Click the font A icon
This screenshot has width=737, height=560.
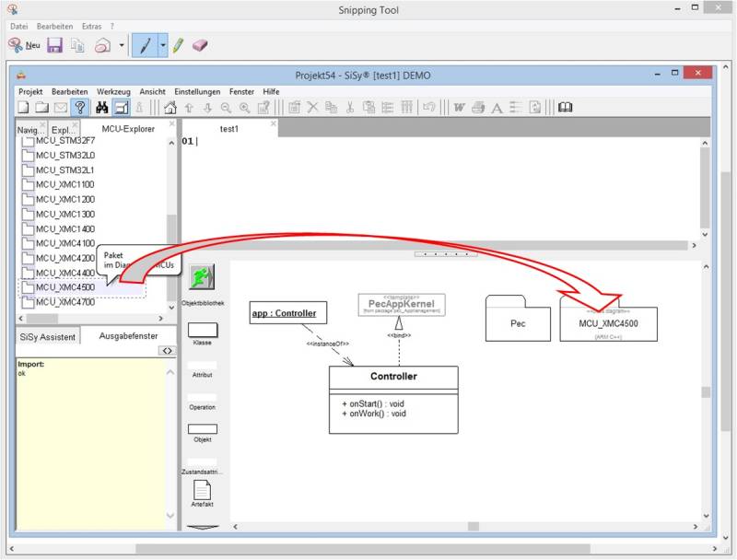[x=497, y=108]
